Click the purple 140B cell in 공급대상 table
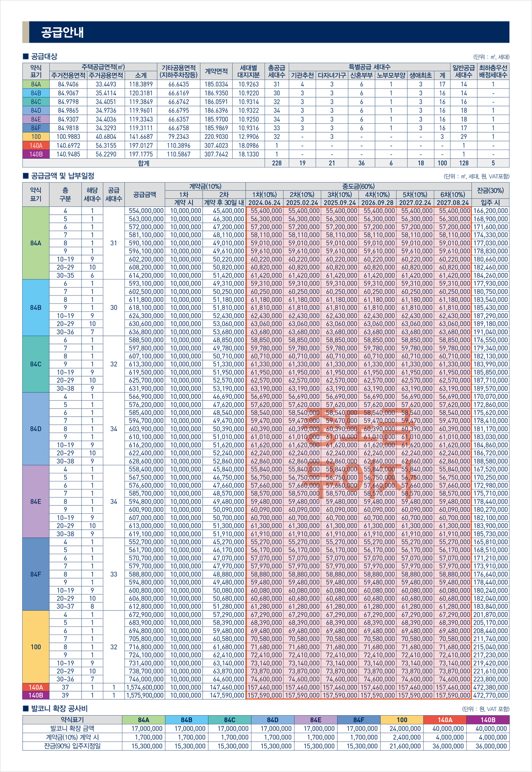Image resolution: width=532 pixels, height=772 pixels. [x=36, y=154]
